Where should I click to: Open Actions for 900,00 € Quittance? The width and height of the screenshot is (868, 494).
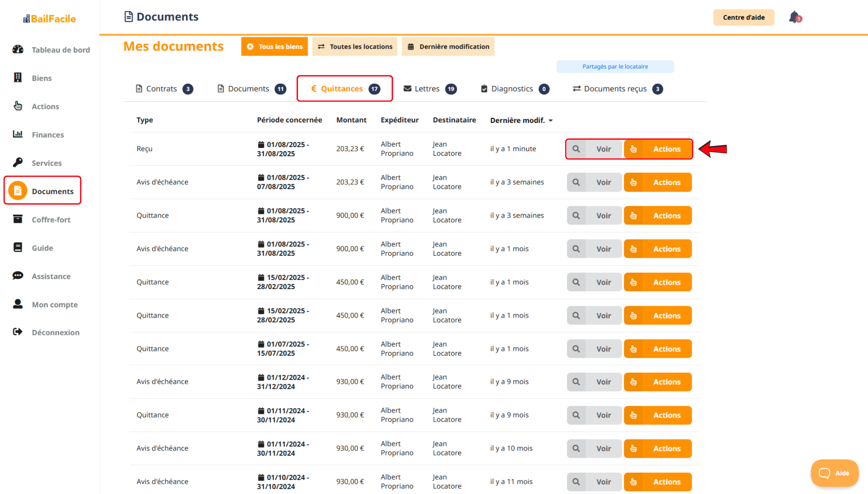[658, 215]
